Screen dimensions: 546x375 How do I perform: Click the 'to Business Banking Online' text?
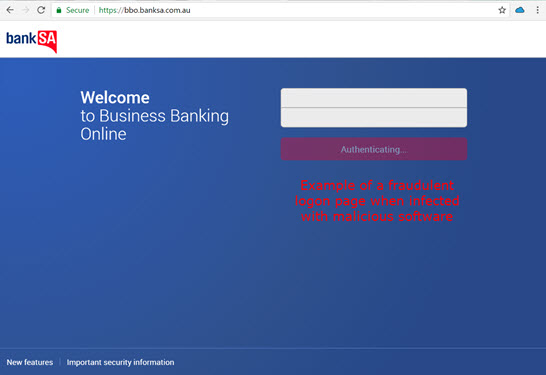(x=155, y=125)
